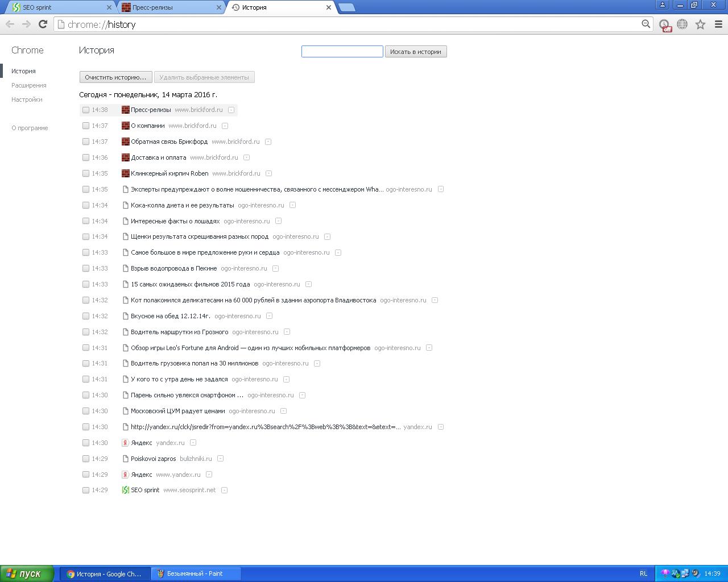The height and width of the screenshot is (582, 728).
Task: Open the Парень сильно увлекся смартфоном link
Action: (187, 395)
